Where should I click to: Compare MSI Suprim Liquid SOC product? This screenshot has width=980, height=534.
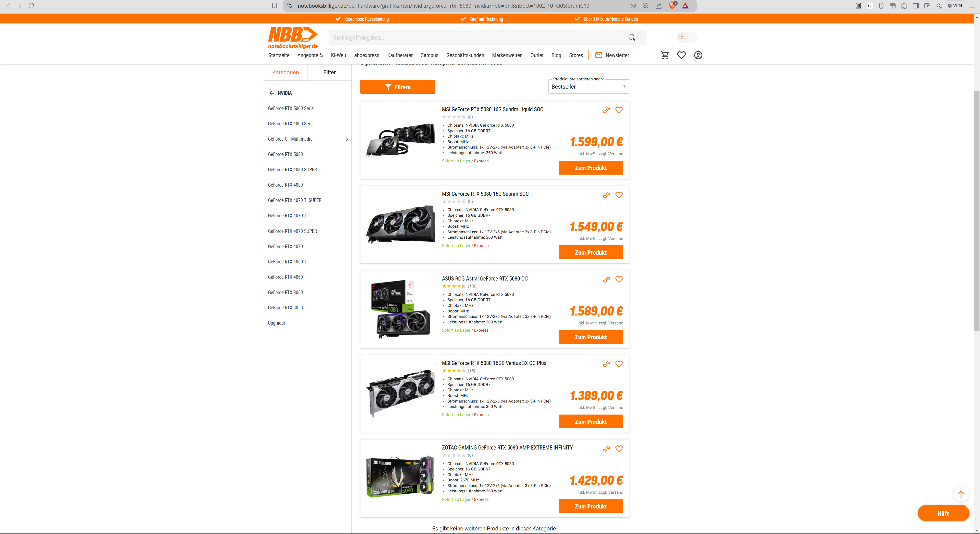(x=606, y=110)
